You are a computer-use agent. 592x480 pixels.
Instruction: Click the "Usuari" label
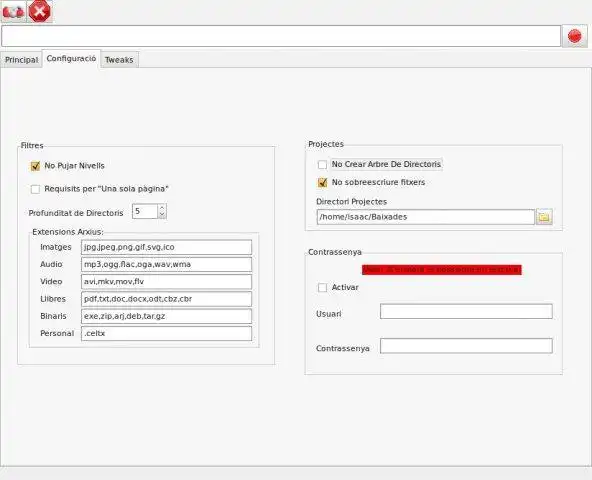click(328, 314)
